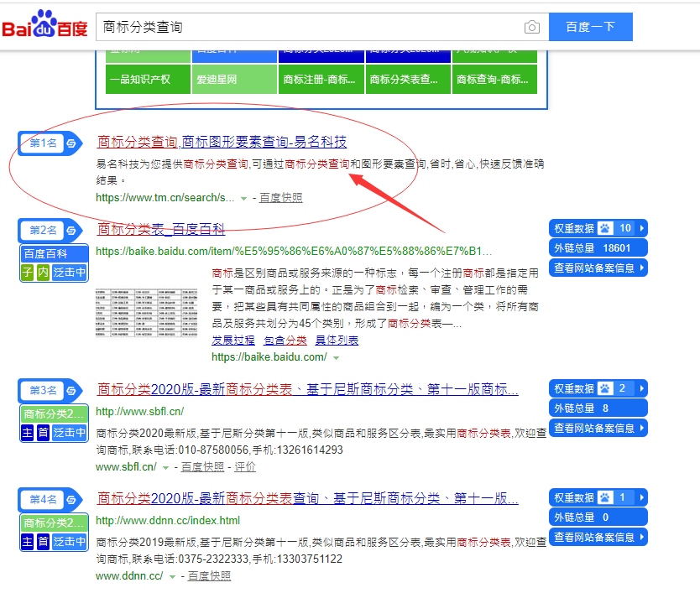Screen dimensions: 700x593
Task: Open the 商标分类表_百度百科 result
Action: point(161,229)
